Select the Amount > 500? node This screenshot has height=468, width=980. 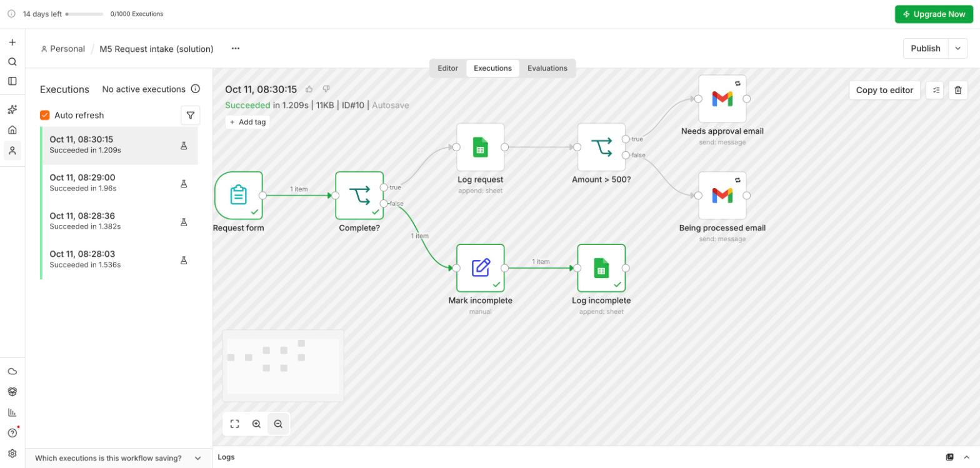(601, 147)
